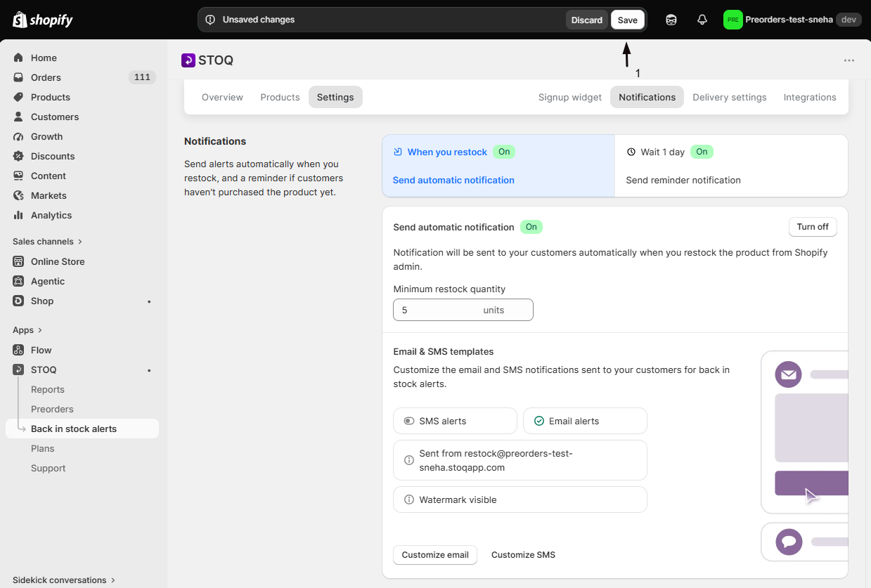Click the STOQ app icon in the sidebar

tap(18, 370)
